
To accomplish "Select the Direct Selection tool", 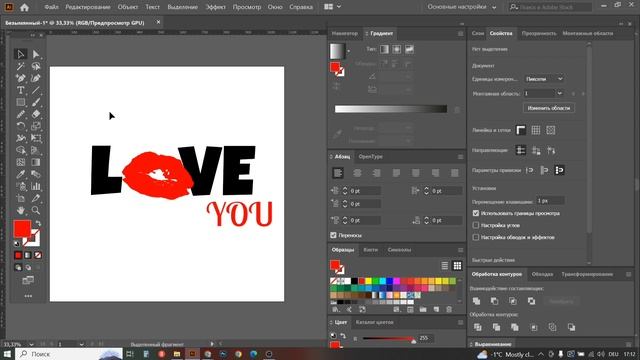I will [36, 54].
